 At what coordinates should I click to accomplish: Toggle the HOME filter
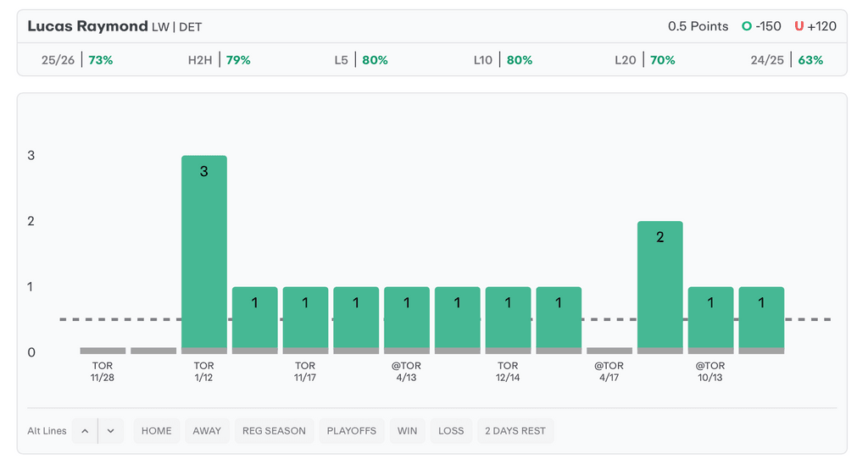[157, 431]
